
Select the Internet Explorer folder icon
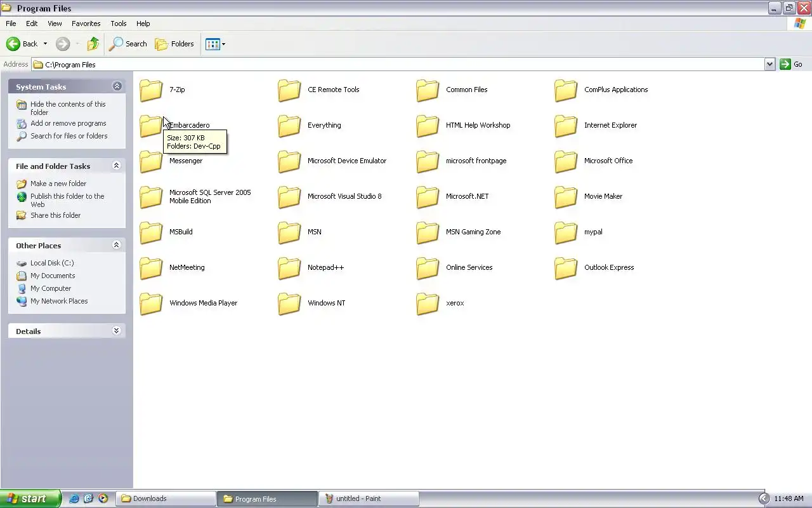click(x=566, y=126)
